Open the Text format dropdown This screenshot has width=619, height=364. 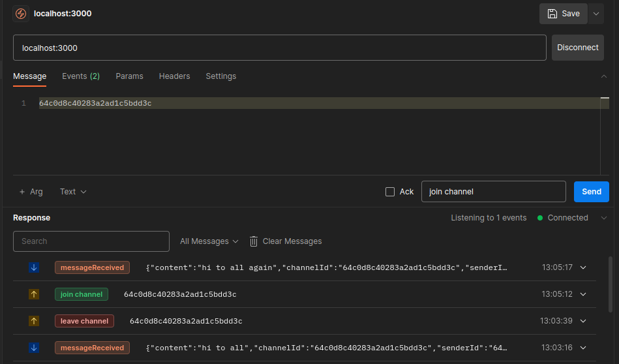coord(73,192)
